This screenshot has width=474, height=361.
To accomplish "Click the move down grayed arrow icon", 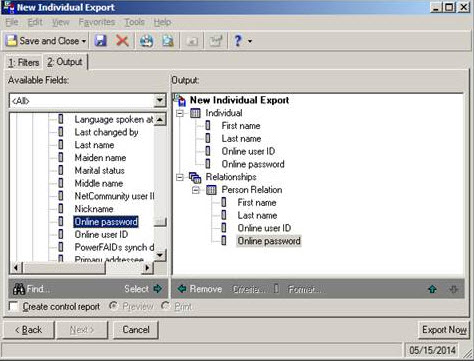I will [453, 289].
